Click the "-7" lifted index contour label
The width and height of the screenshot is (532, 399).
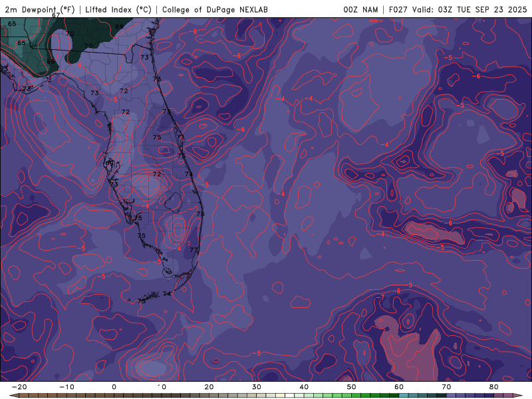point(380,297)
